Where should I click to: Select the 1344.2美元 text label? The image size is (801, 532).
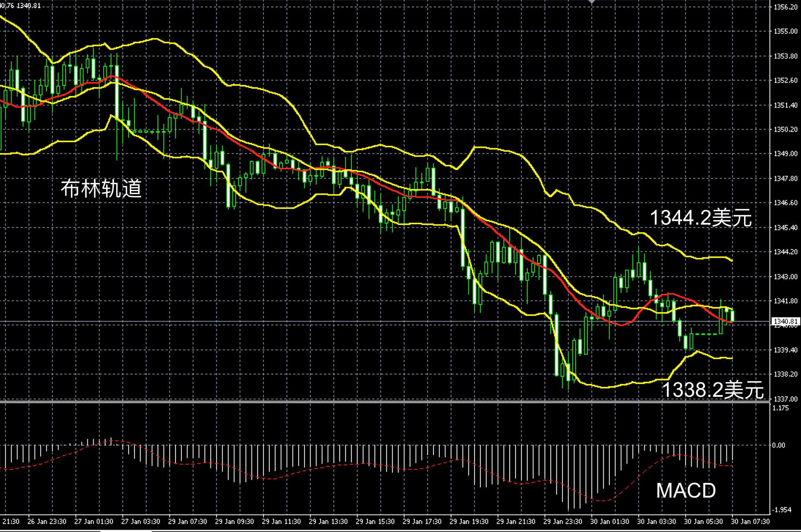(x=700, y=218)
